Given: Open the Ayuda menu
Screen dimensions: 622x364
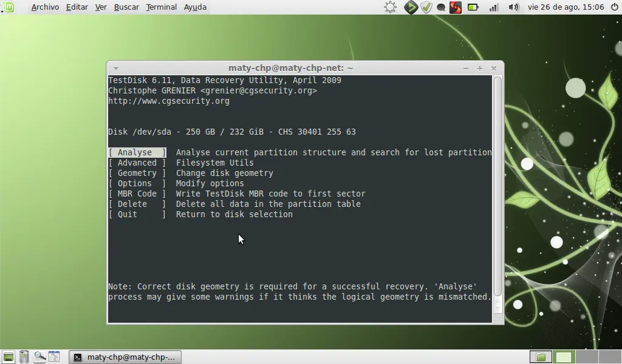Looking at the screenshot, I should tap(195, 7).
